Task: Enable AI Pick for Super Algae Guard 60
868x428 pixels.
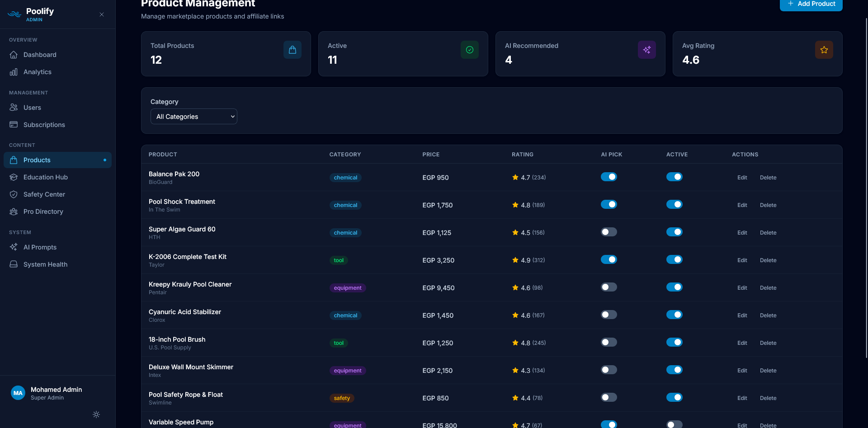Action: tap(609, 232)
